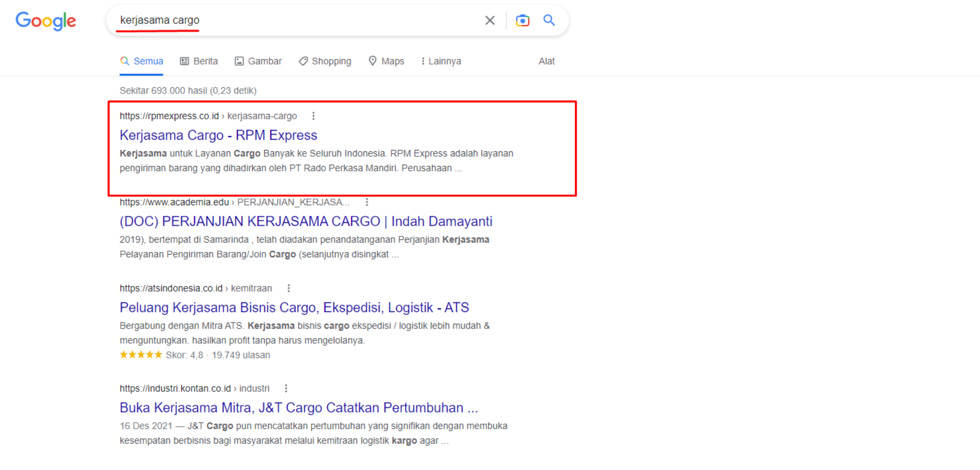The height and width of the screenshot is (470, 980).
Task: Open PERJANJIAN KERJASAMA CARGO Indah Damayanti link
Action: click(306, 221)
